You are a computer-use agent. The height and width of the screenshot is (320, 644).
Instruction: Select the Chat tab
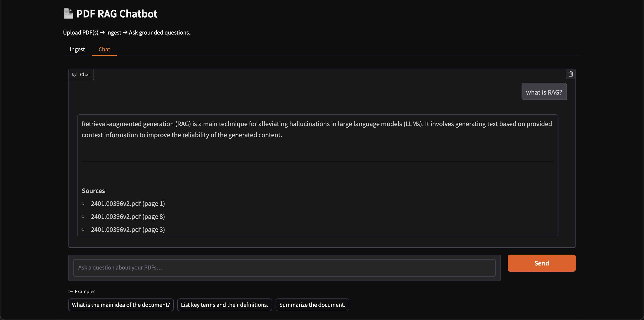coord(104,49)
